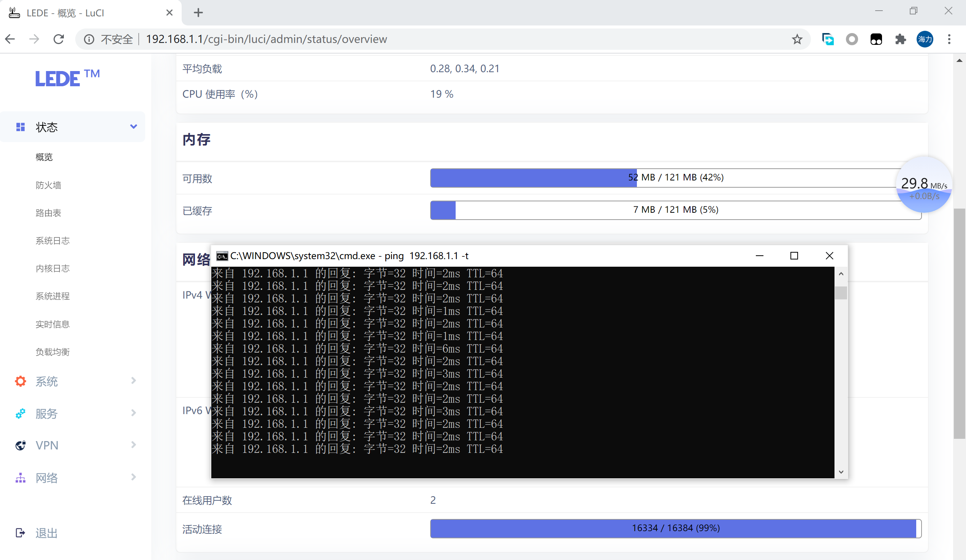Click the browser reload icon

[59, 39]
